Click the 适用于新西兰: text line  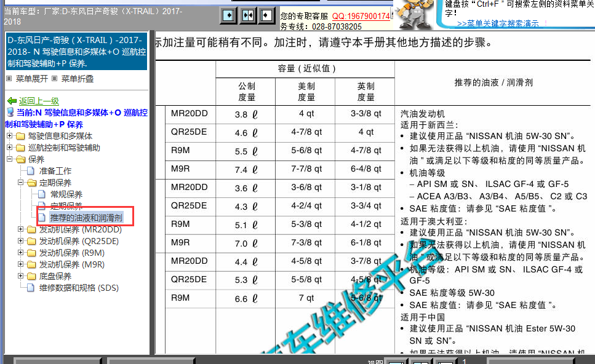pyautogui.click(x=429, y=125)
